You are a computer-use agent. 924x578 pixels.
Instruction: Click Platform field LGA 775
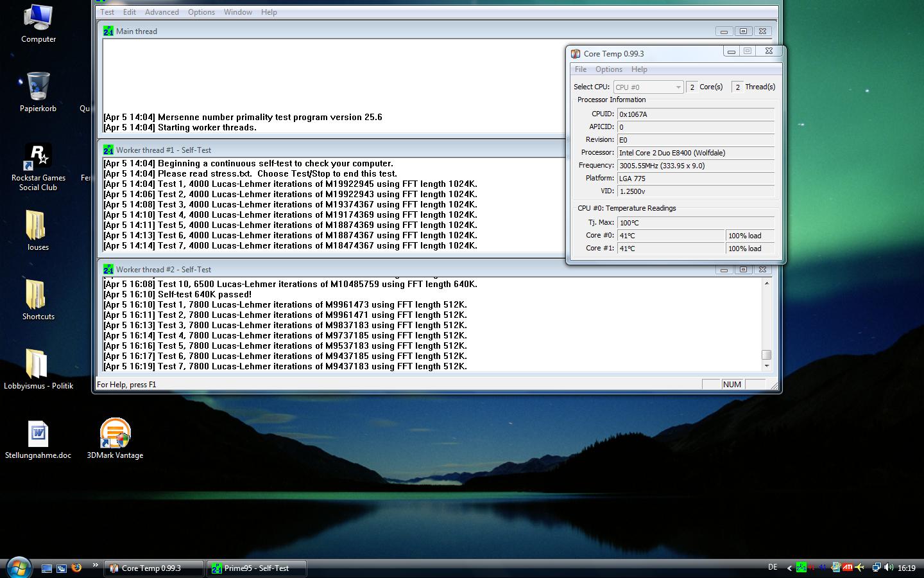coord(696,179)
